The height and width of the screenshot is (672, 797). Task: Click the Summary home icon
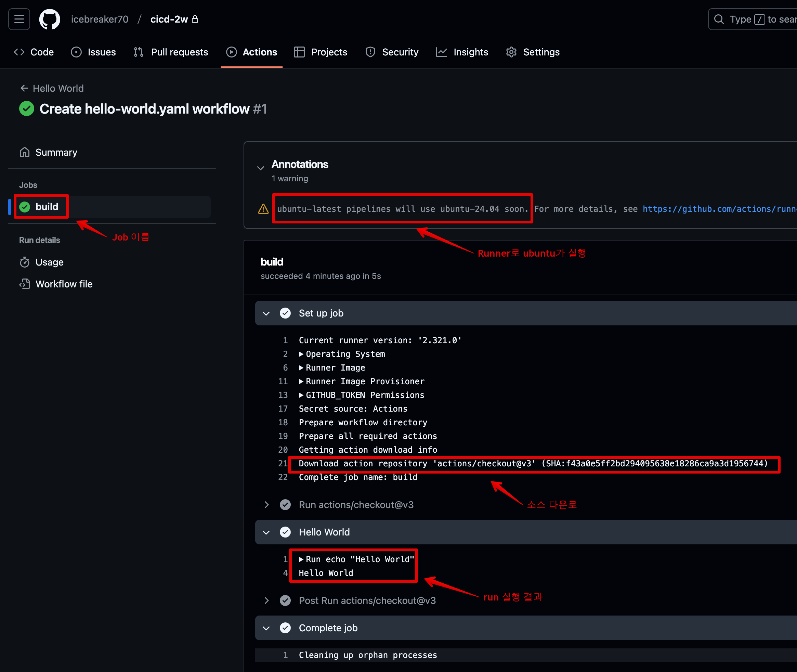25,152
